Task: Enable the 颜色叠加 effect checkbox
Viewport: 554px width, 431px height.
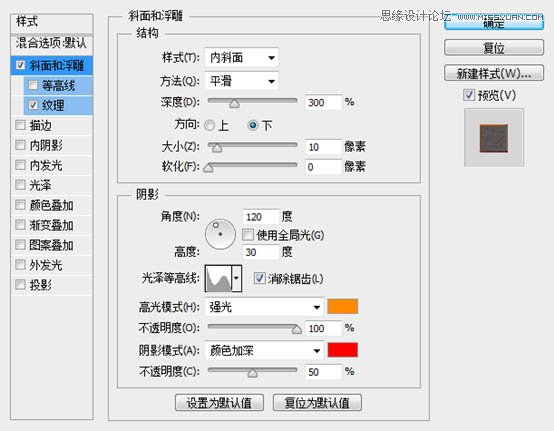Action: 20,205
